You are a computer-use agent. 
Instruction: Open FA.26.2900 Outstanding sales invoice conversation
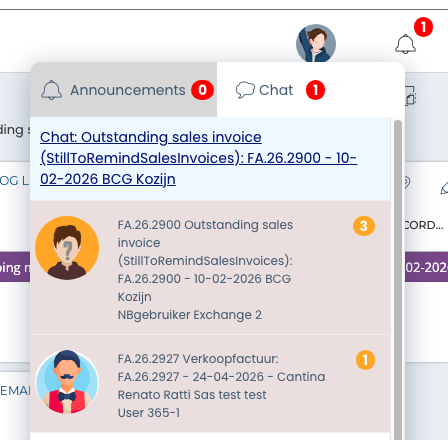tap(210, 267)
